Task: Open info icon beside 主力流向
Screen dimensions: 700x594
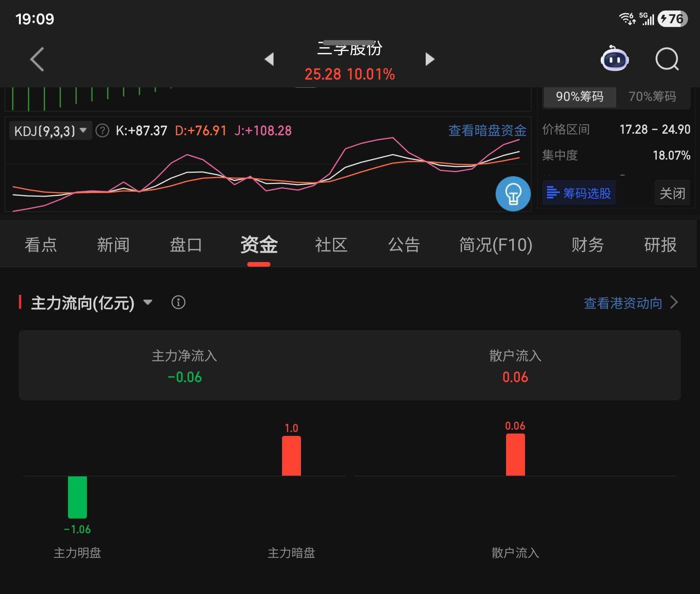Action: (178, 302)
